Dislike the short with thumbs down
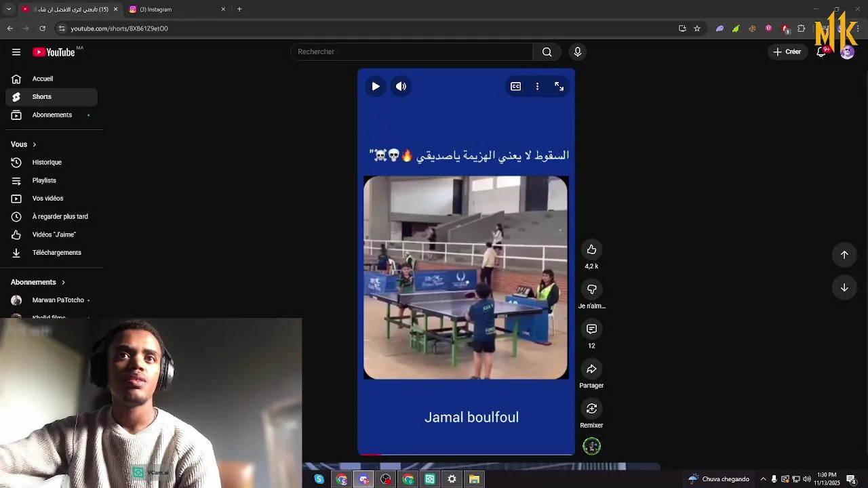The width and height of the screenshot is (868, 488). [x=591, y=289]
